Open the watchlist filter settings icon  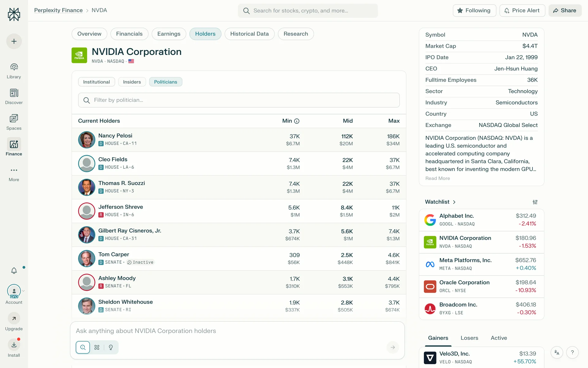click(x=535, y=202)
